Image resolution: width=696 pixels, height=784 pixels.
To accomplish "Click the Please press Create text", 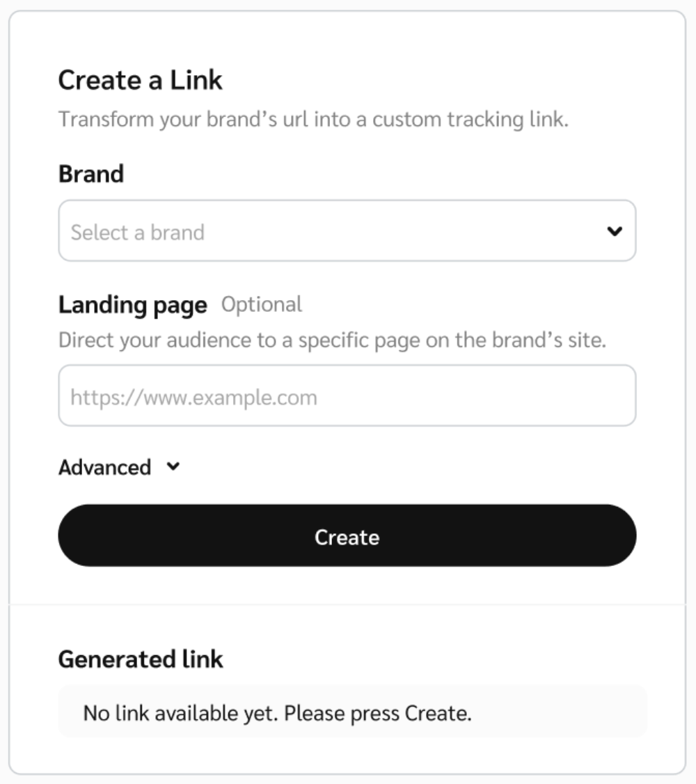I will pyautogui.click(x=378, y=714).
